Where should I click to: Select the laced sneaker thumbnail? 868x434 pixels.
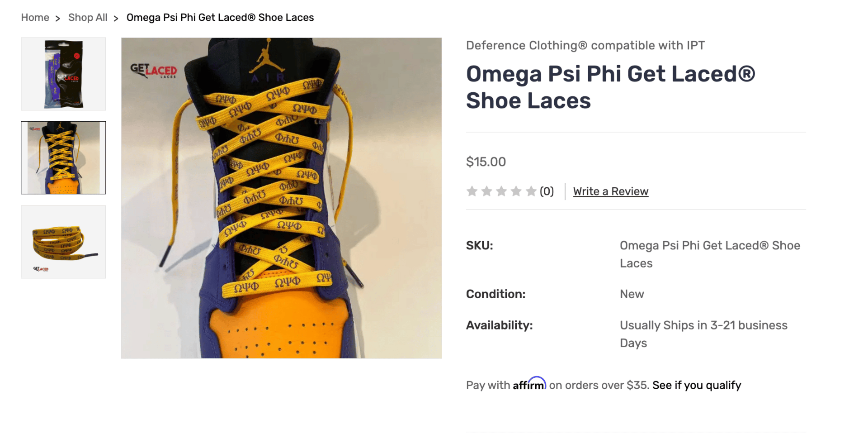coord(63,157)
